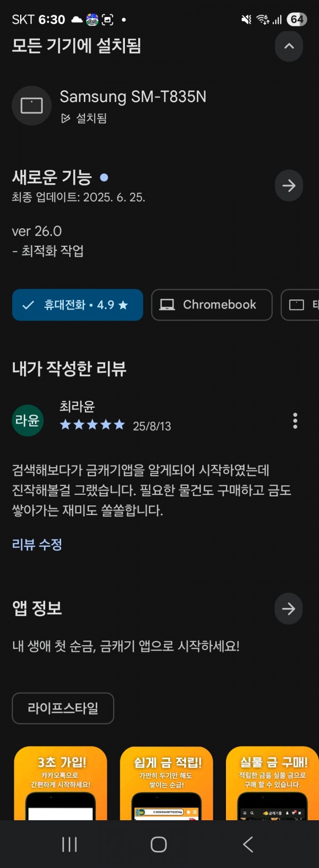Image resolution: width=319 pixels, height=868 pixels.
Task: Open 앱 정보 with the arrow button
Action: [289, 608]
